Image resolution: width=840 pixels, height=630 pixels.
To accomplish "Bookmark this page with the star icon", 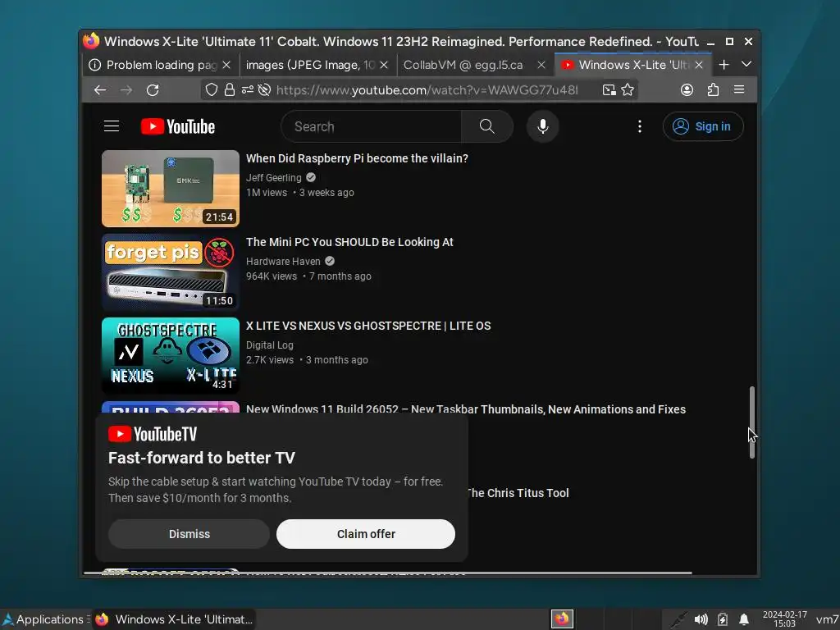I will [628, 90].
